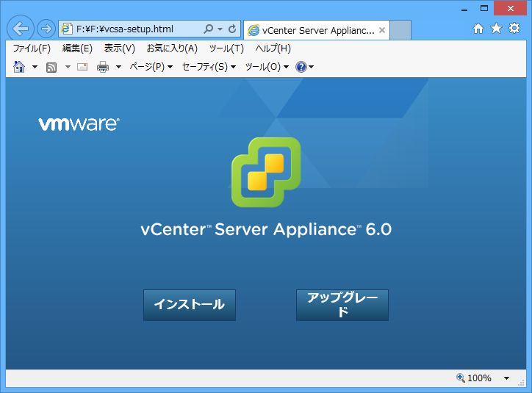Expand the feeds dropdown arrow
Viewport: 532px width, 393px height.
click(x=68, y=67)
